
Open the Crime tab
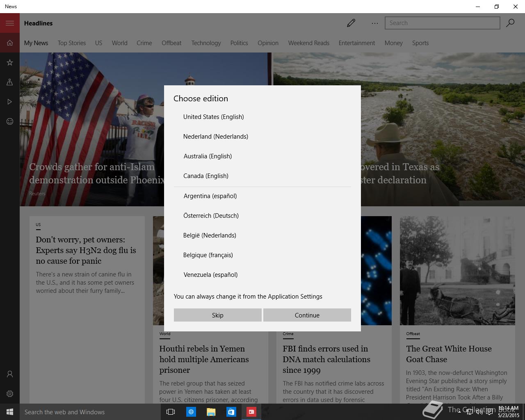144,43
